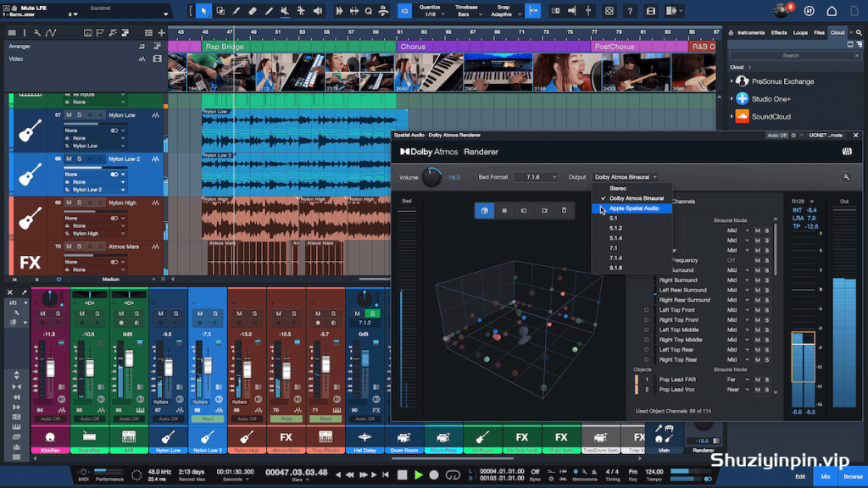Click the browser home icon beside Instruments
Image resolution: width=868 pixels, height=488 pixels.
[731, 33]
